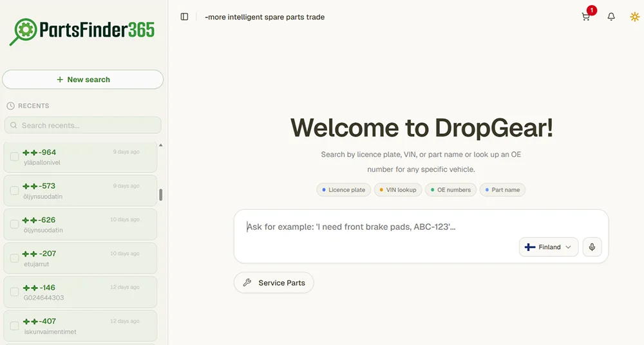Tick the checkbox for -207 etujarrut

click(x=14, y=258)
